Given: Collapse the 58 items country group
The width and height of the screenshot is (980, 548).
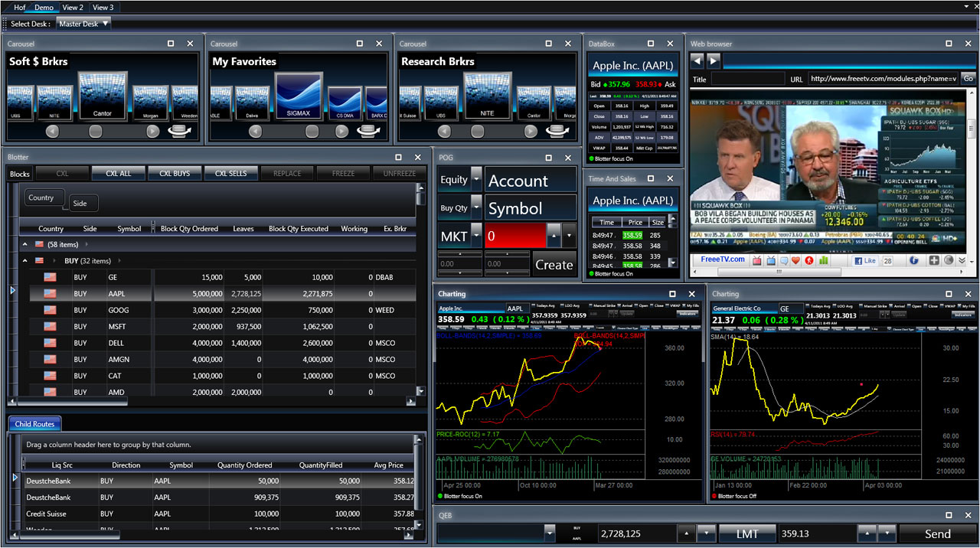Looking at the screenshot, I should coord(24,244).
